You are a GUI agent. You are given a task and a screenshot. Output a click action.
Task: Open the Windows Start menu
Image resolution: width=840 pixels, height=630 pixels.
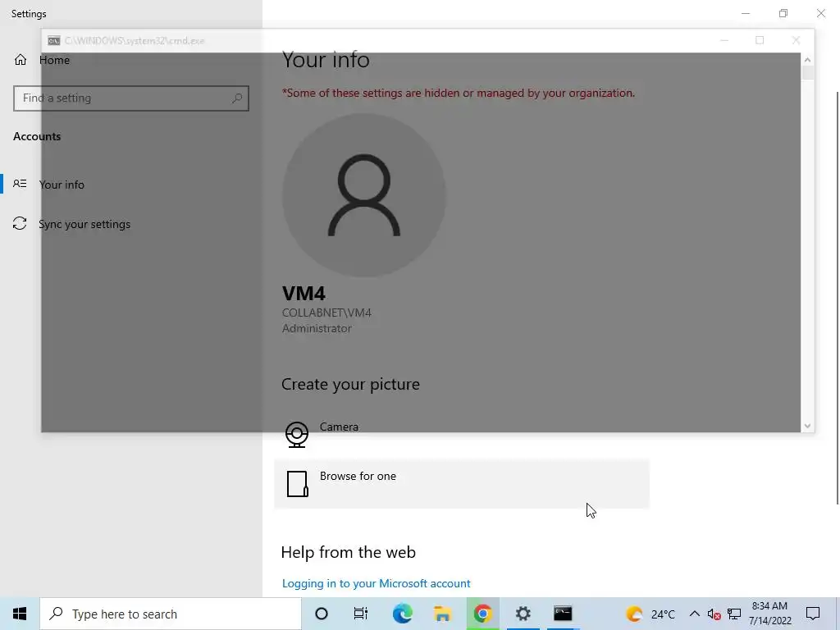[x=20, y=614]
